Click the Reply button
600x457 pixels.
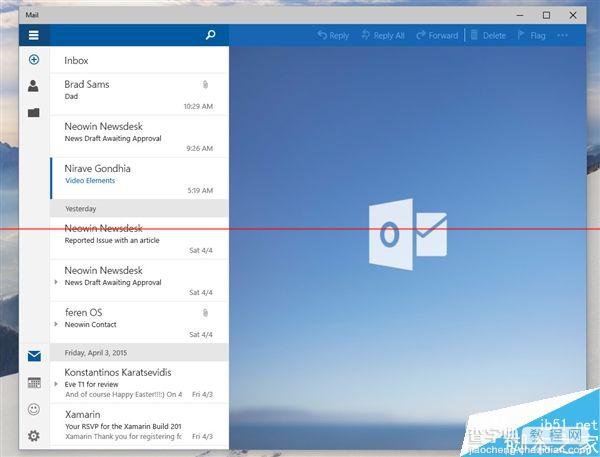click(333, 36)
